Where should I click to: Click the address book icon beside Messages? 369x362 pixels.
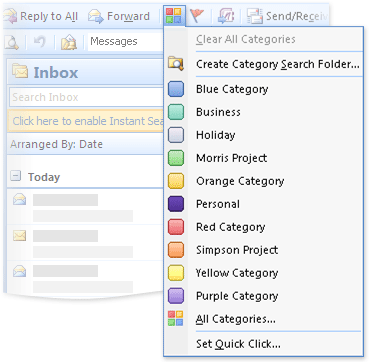(x=69, y=43)
